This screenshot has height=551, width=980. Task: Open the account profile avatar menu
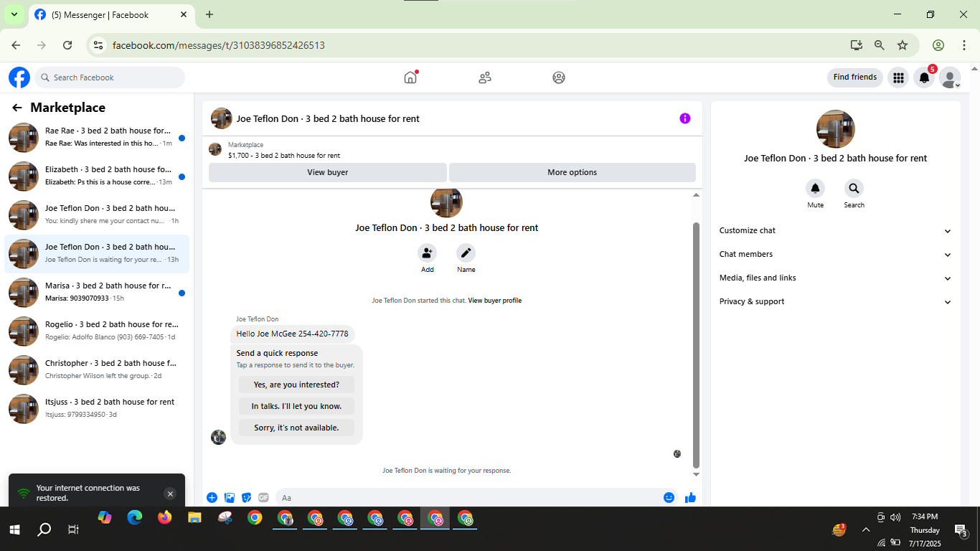[x=950, y=77]
